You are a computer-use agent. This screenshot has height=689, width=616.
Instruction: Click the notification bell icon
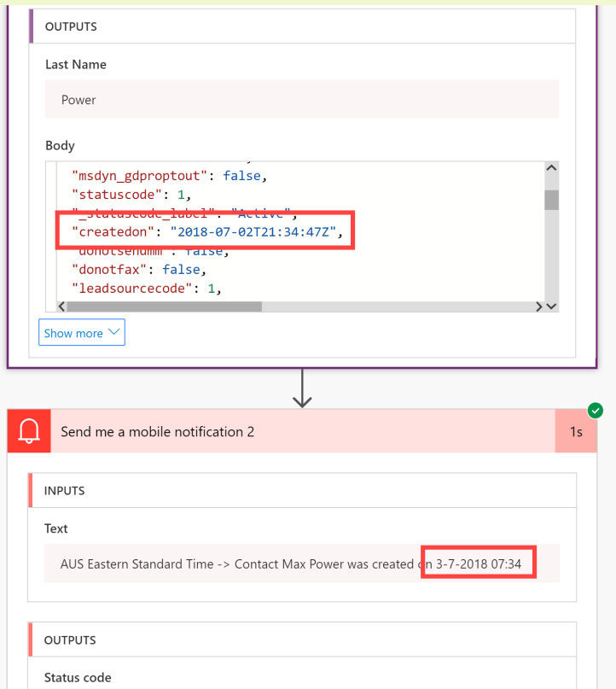coord(29,432)
